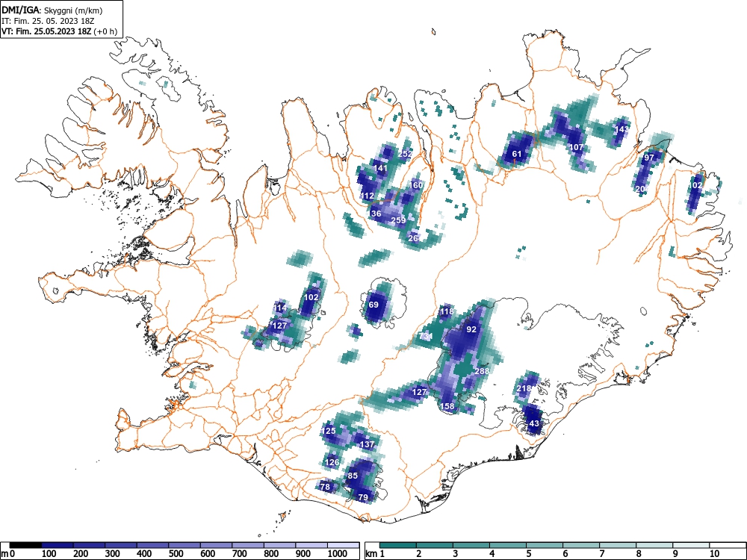The image size is (747, 560).
Task: Click the visibility value '78' on the map
Action: click(x=326, y=487)
